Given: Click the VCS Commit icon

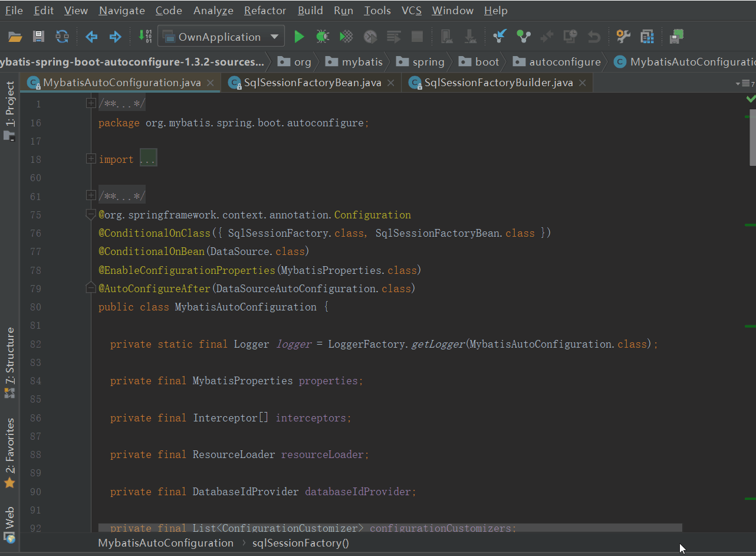Looking at the screenshot, I should point(523,37).
